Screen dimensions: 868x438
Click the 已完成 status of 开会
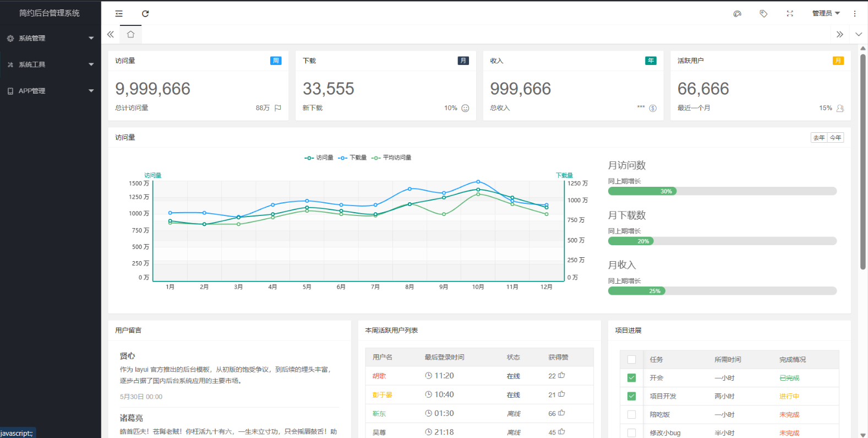[789, 378]
